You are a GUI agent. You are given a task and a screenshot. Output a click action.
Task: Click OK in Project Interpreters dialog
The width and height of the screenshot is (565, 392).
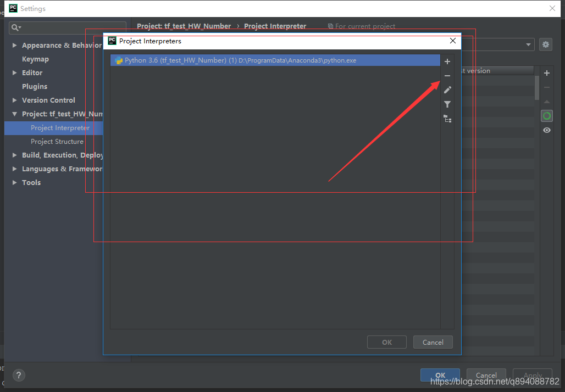point(386,343)
